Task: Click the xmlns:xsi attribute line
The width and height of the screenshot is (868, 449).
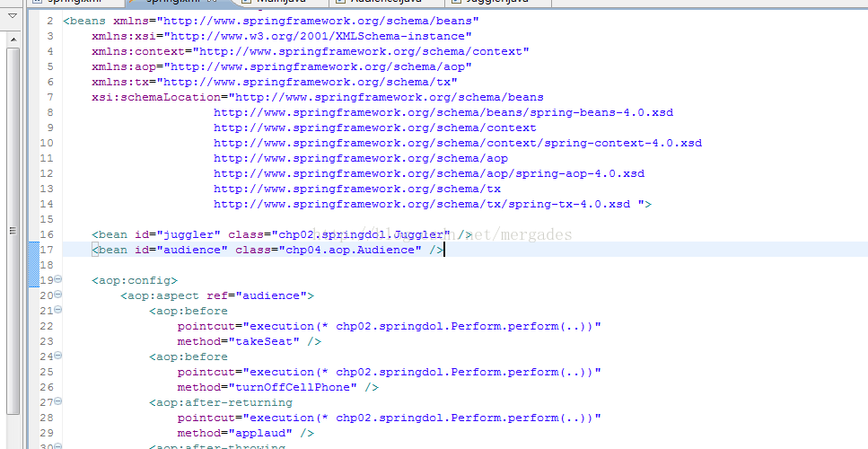Action: 282,36
